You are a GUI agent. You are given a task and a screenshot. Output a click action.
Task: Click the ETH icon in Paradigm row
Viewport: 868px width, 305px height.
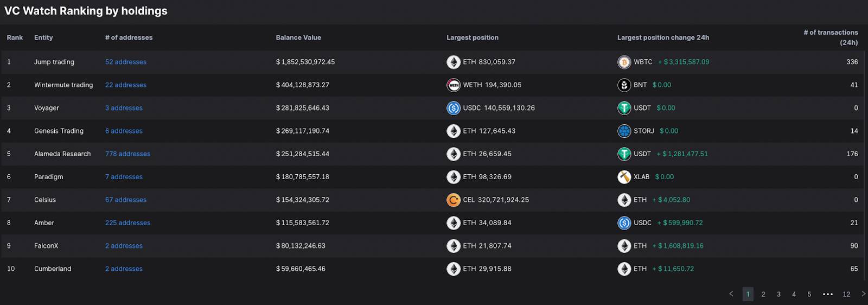click(454, 177)
